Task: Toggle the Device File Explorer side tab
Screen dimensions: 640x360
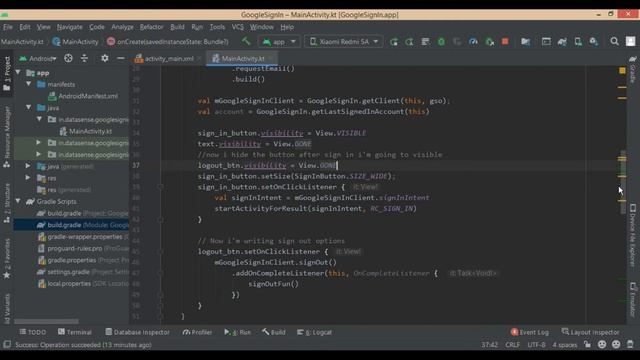Action: click(x=633, y=236)
